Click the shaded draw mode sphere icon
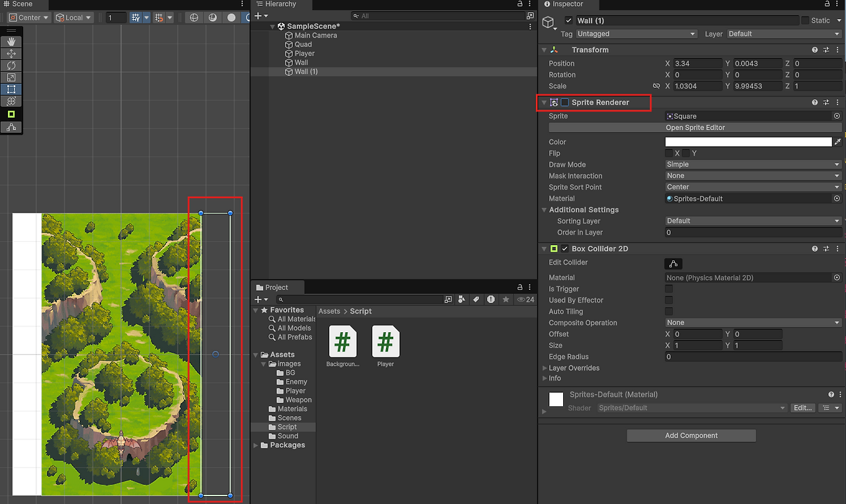This screenshot has height=504, width=846. point(231,18)
